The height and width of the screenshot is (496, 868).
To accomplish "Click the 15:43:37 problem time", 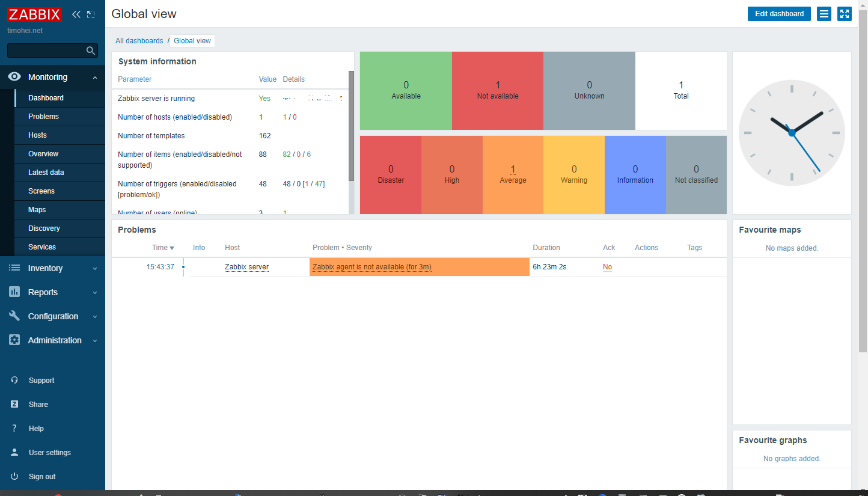I will pos(160,267).
